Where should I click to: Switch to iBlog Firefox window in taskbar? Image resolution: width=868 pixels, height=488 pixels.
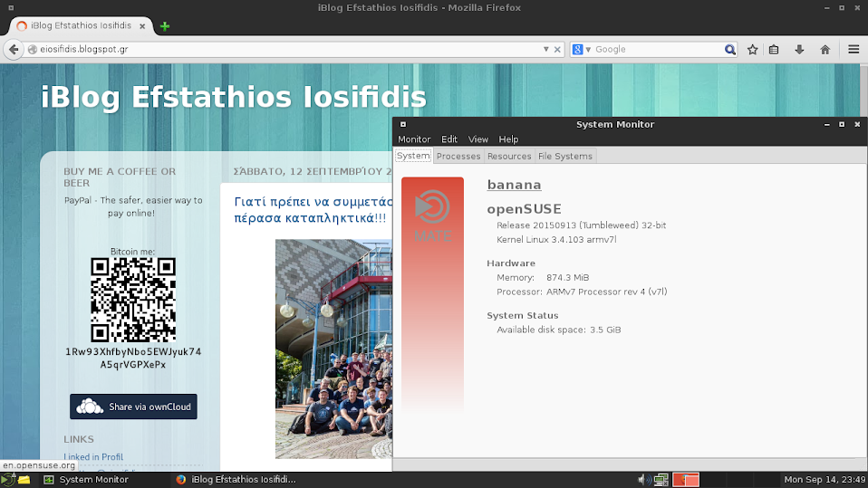click(236, 480)
